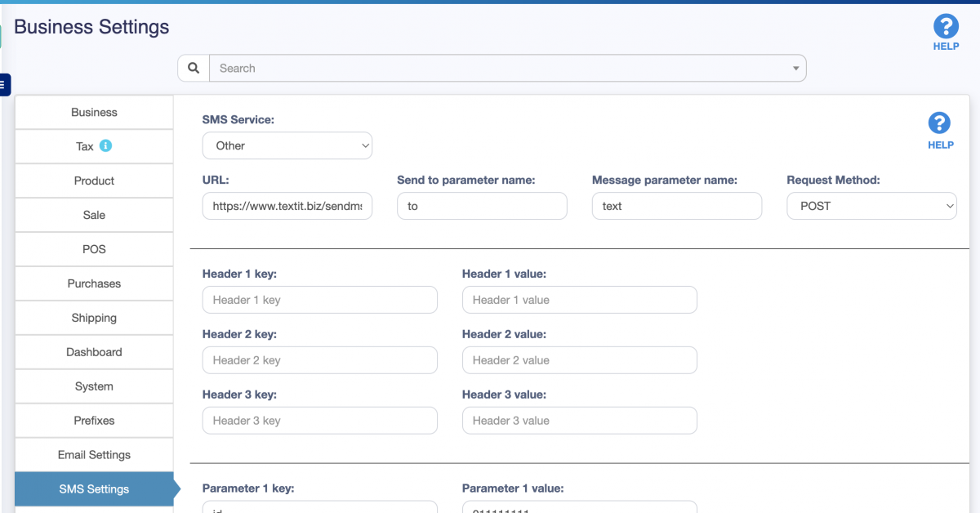Viewport: 980px width, 513px height.
Task: Switch to the Purchases tab
Action: tap(94, 284)
